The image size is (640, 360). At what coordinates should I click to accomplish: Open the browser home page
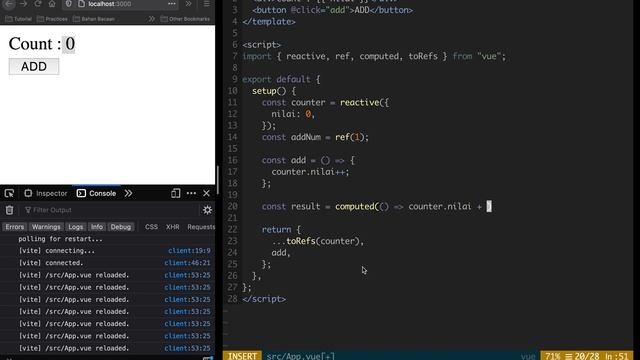[x=52, y=4]
